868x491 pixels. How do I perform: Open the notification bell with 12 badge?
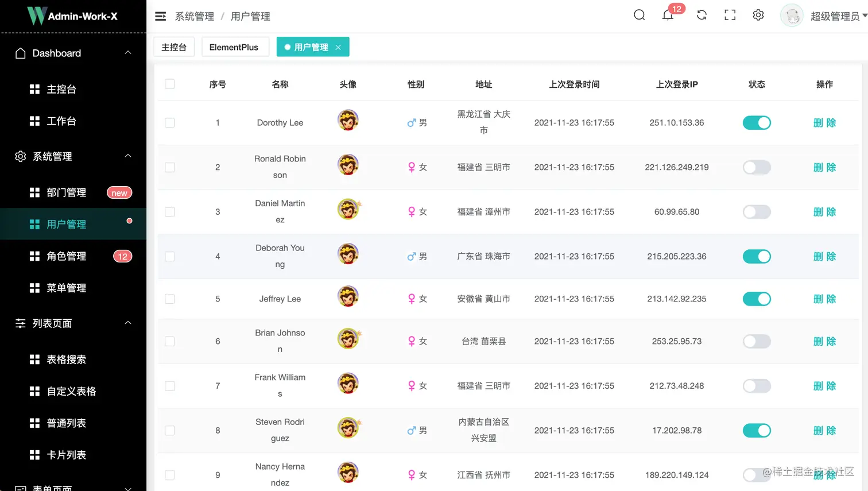668,16
